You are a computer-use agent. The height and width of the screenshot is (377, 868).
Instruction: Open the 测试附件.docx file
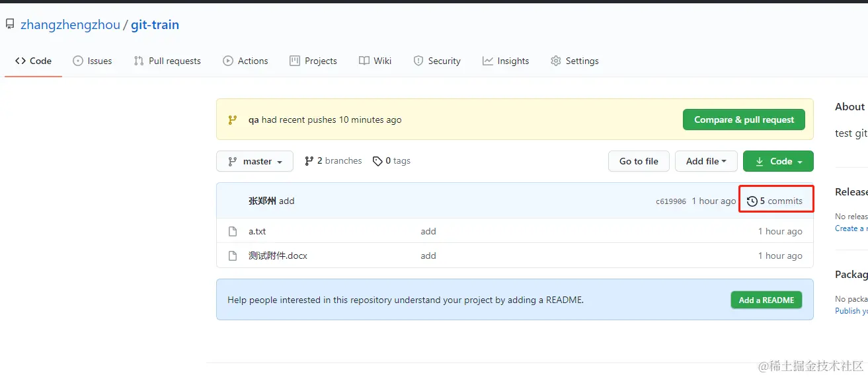click(278, 256)
